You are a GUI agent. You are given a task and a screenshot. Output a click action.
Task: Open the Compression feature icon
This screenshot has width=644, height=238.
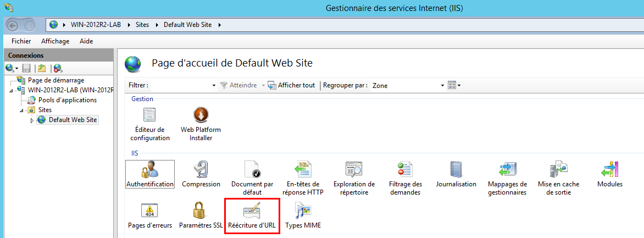pyautogui.click(x=201, y=169)
